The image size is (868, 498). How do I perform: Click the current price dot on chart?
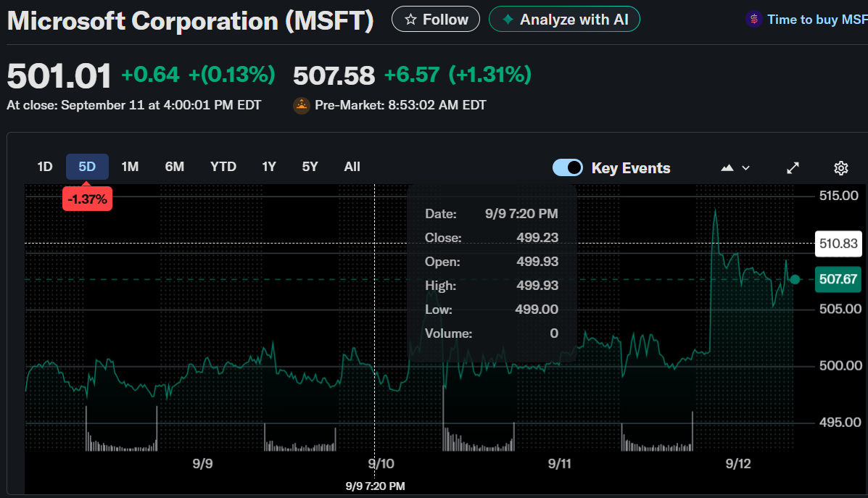click(x=795, y=279)
